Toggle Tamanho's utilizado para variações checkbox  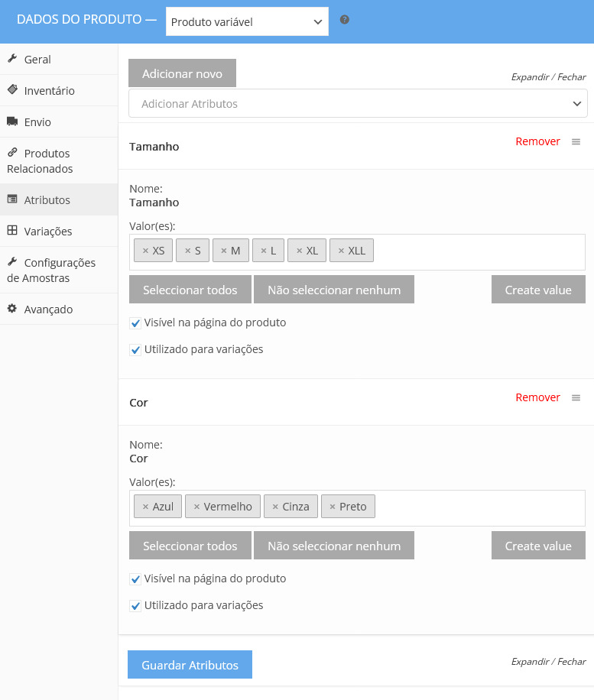[135, 350]
